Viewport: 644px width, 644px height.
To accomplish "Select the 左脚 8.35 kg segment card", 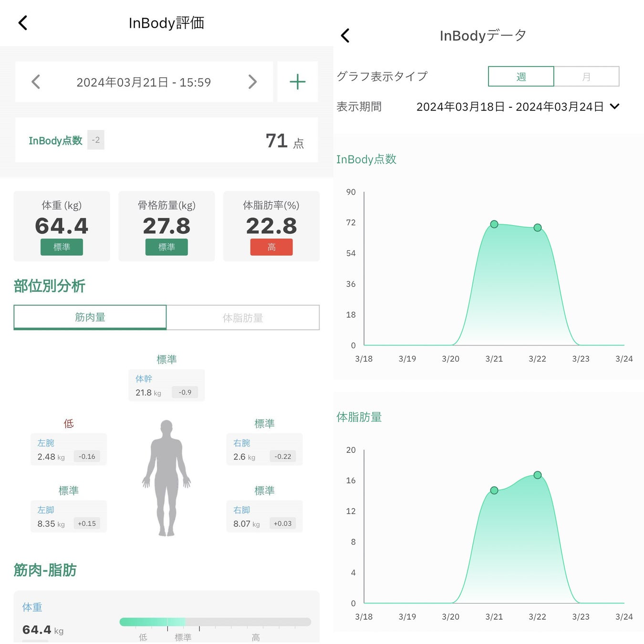I will (69, 516).
